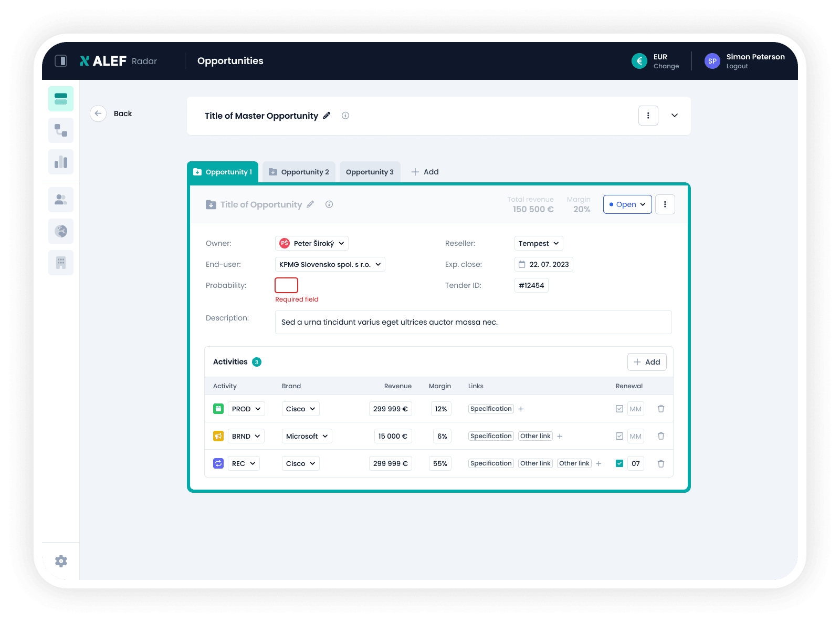Open the Reseller Tempest dropdown

(539, 243)
